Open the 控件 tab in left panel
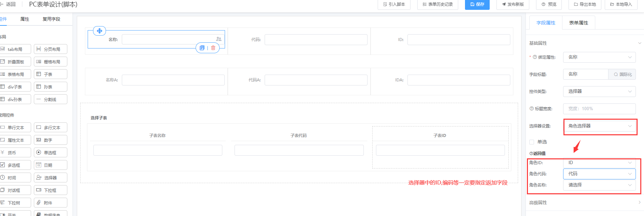 pos(3,19)
